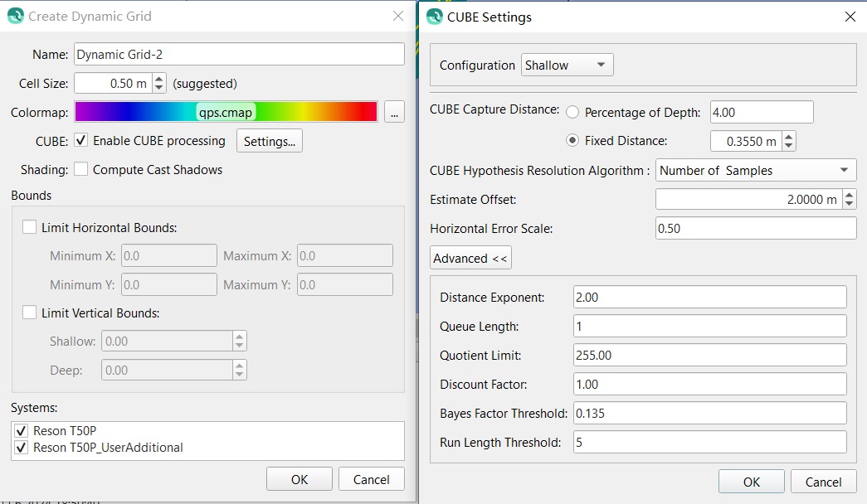Confirm CUBE Settings with OK
This screenshot has width=867, height=504.
click(x=752, y=482)
